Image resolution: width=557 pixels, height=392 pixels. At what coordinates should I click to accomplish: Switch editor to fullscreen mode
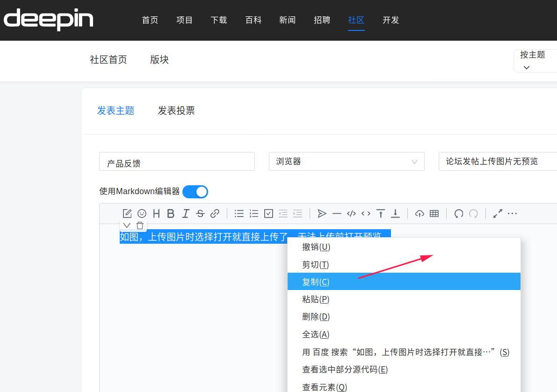pyautogui.click(x=497, y=213)
